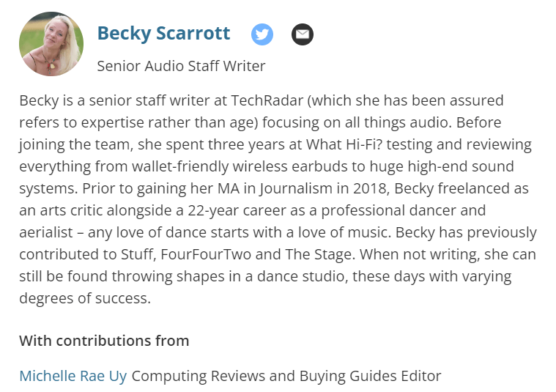Viewport: 556px width, 392px height.
Task: Click FourFourTwo in the bio paragraph
Action: (x=206, y=254)
